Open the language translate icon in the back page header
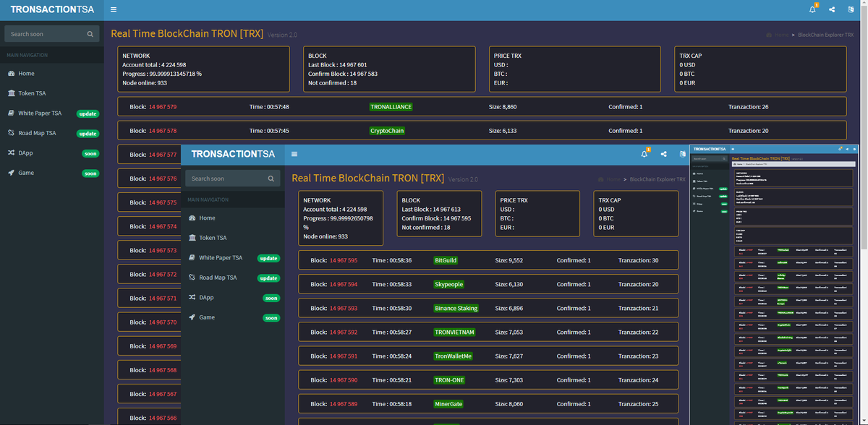The image size is (868, 425). (x=851, y=9)
